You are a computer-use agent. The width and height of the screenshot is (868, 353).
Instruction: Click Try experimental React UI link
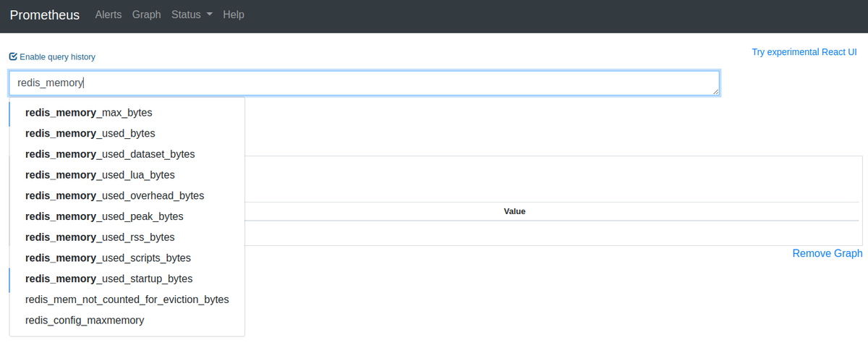click(804, 52)
